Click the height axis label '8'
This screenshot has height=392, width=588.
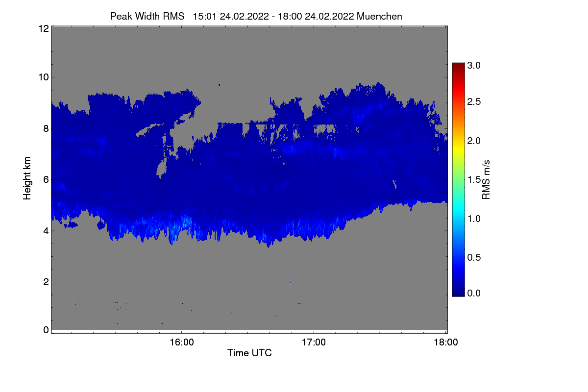[46, 128]
